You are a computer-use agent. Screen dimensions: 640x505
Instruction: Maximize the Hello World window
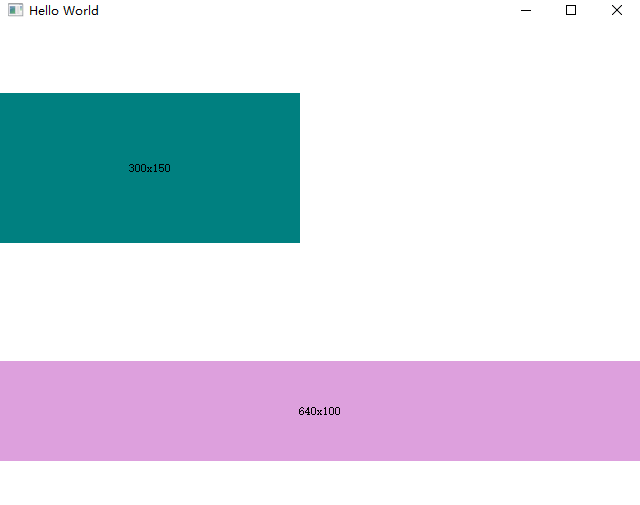tap(571, 10)
